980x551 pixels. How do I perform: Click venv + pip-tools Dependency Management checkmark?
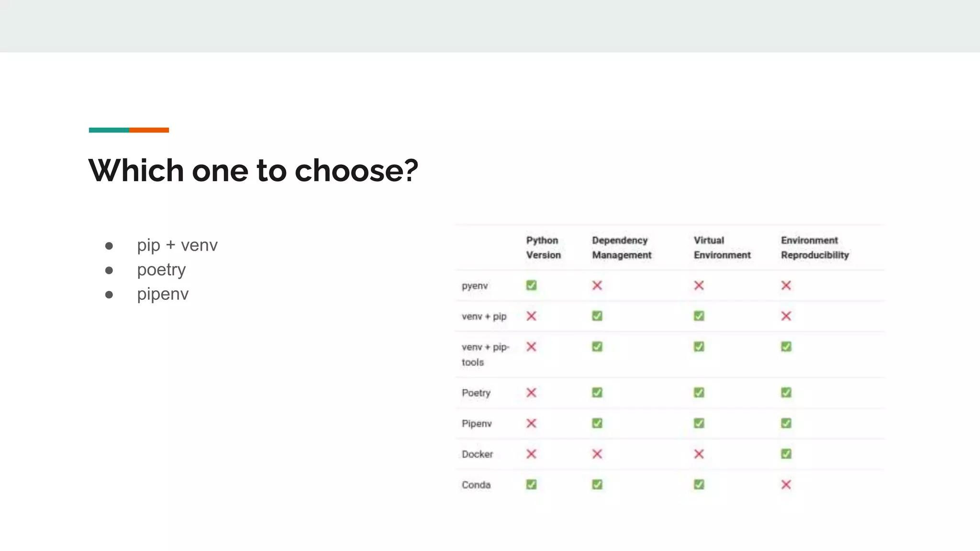(x=597, y=347)
